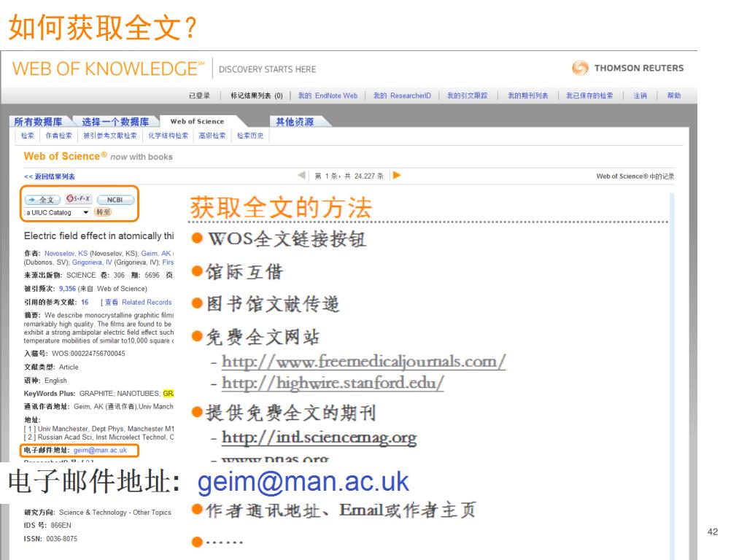Screen dimensions: 747x560
Task: Click the NCBI button
Action: tap(115, 200)
